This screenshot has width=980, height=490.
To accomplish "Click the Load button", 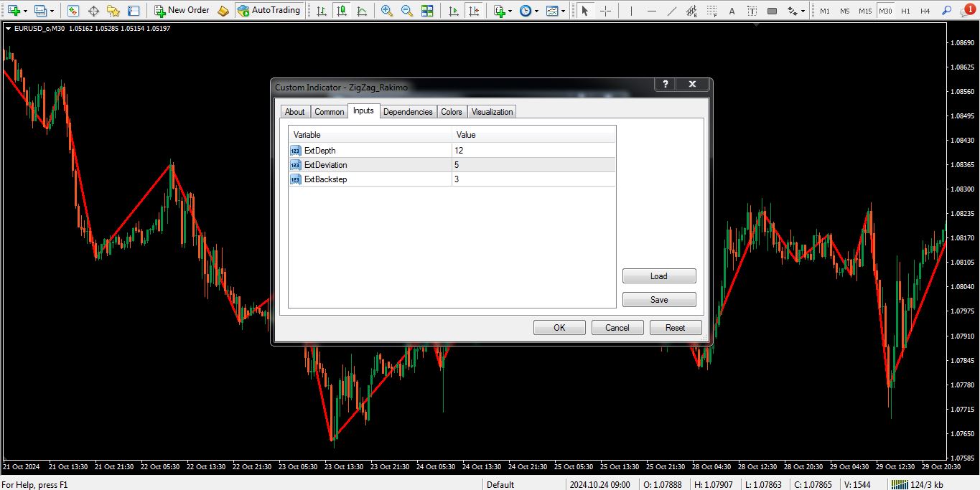I will coord(659,276).
